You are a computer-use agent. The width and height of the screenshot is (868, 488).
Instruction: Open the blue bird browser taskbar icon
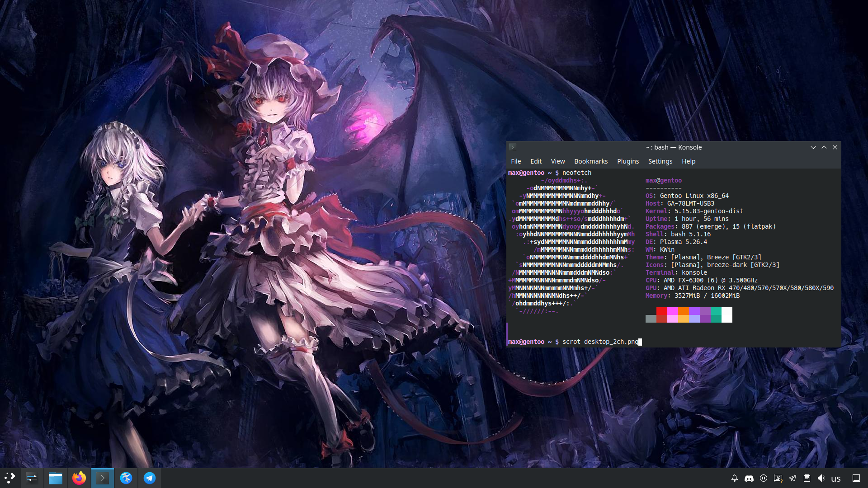(126, 478)
